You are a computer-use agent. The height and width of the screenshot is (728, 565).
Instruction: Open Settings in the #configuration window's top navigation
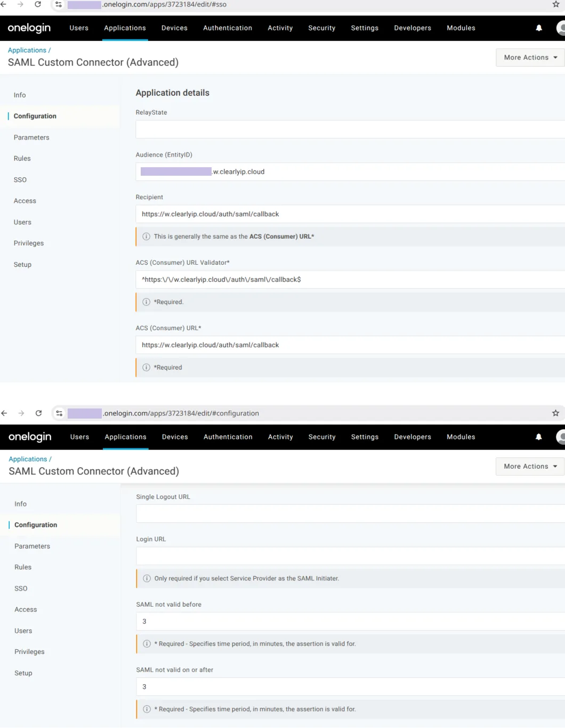point(365,437)
